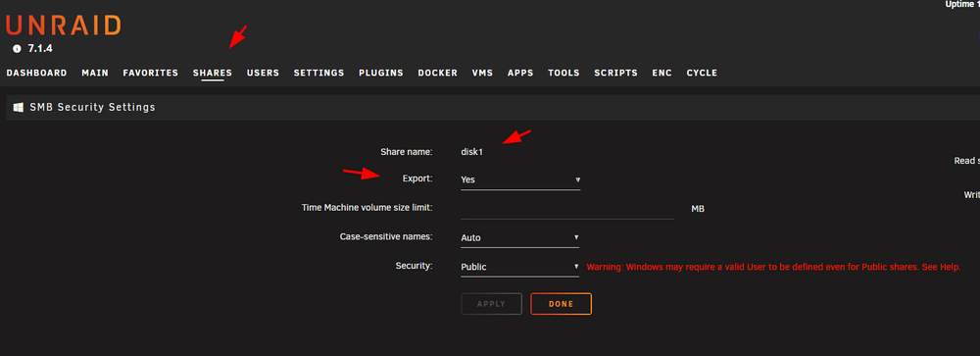This screenshot has width=980, height=356.
Task: Select the Shares tab
Action: click(x=213, y=73)
